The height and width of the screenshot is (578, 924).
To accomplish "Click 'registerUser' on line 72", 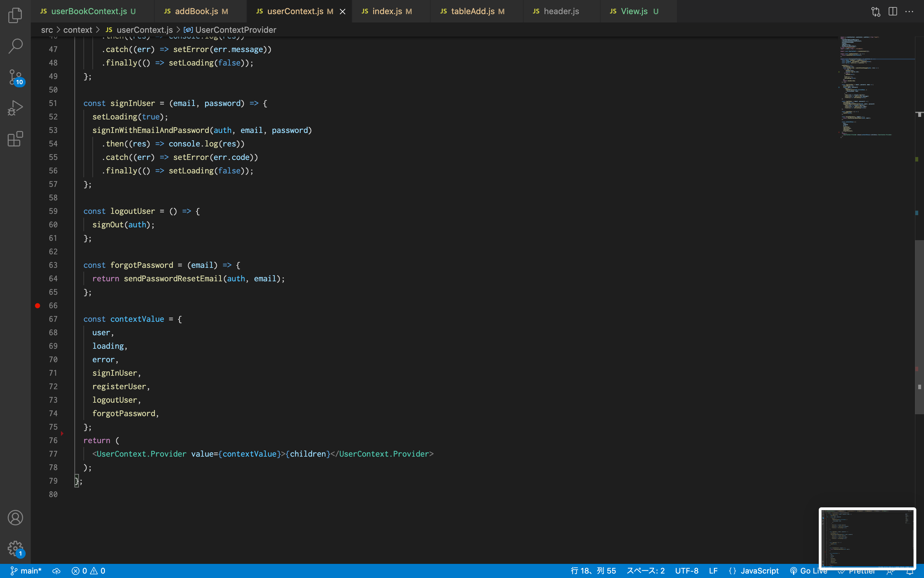I will [x=119, y=387].
